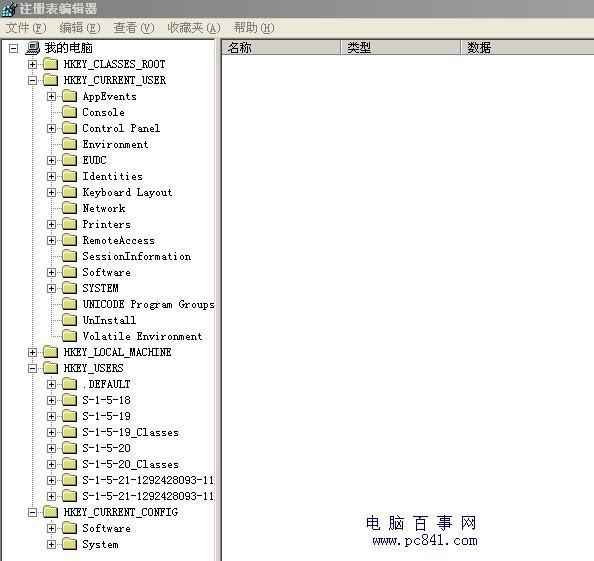Select the Volatile Environment key label

coord(142,336)
